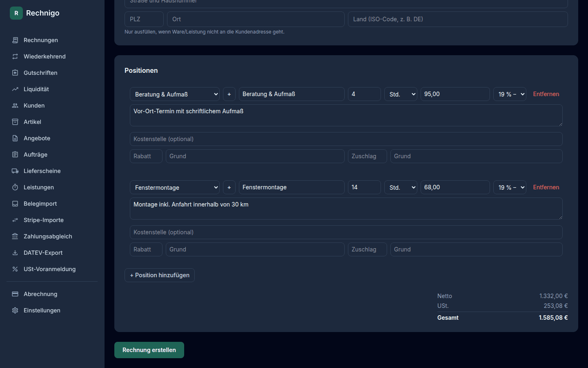Click the Einstellungen gear icon
The width and height of the screenshot is (588, 368).
[x=15, y=310]
